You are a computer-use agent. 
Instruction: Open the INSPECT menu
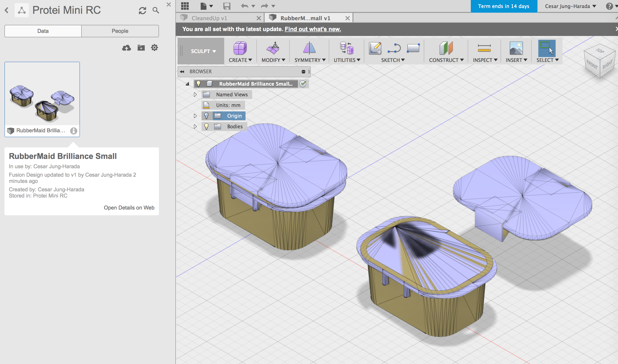tap(485, 60)
